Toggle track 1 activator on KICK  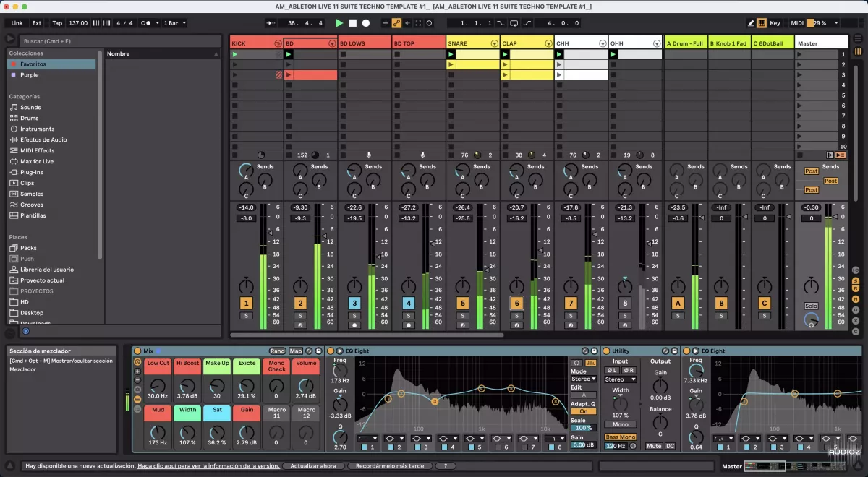(x=247, y=304)
